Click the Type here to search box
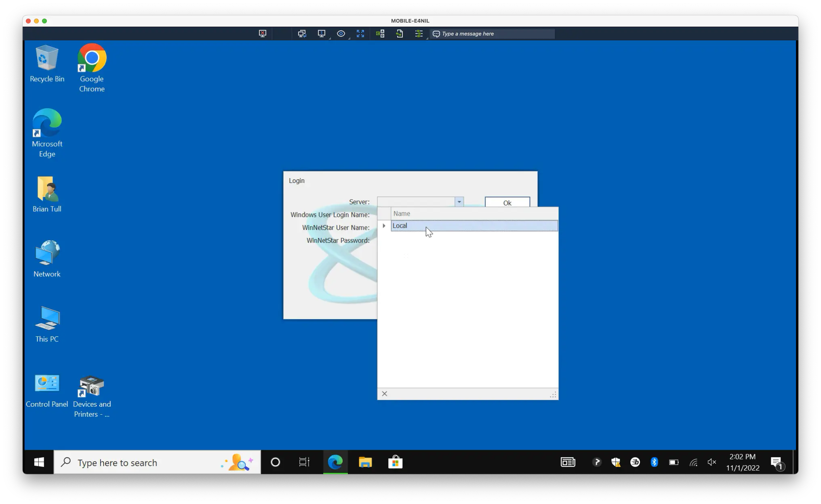This screenshot has height=504, width=821. coord(157,462)
